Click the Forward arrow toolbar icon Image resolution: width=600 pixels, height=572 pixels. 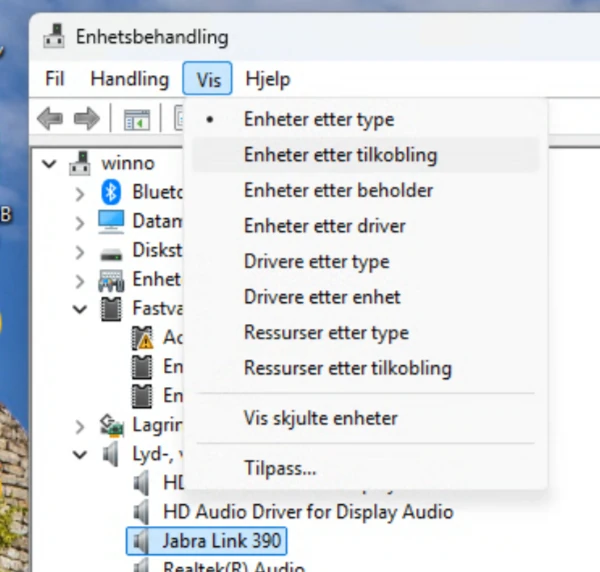87,119
